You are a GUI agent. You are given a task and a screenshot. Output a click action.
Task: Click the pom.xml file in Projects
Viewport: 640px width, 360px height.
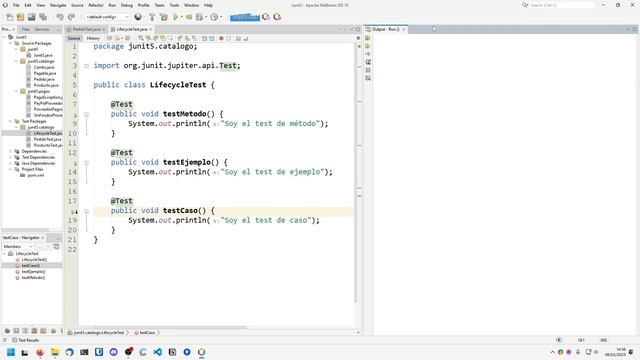(36, 175)
